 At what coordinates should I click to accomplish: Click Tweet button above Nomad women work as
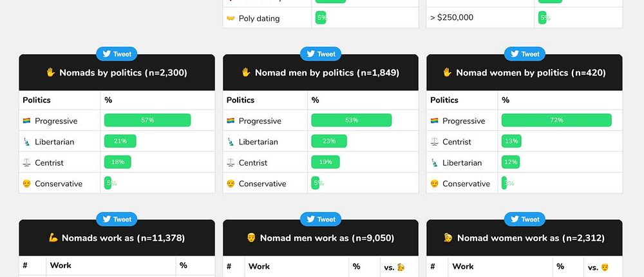click(524, 220)
